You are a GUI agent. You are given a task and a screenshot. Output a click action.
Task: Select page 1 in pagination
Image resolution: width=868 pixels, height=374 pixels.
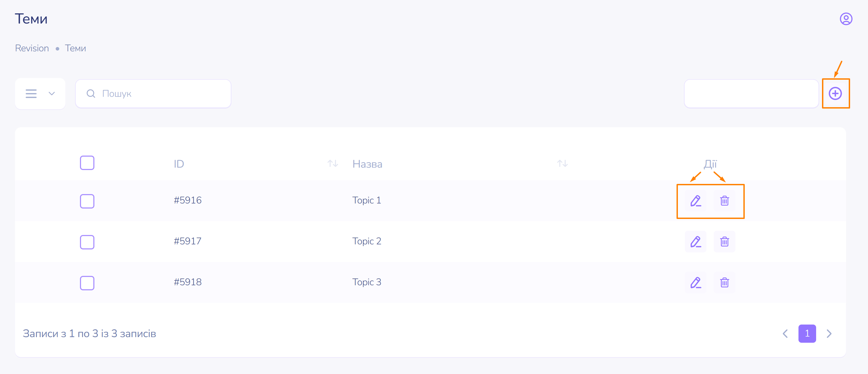click(807, 333)
